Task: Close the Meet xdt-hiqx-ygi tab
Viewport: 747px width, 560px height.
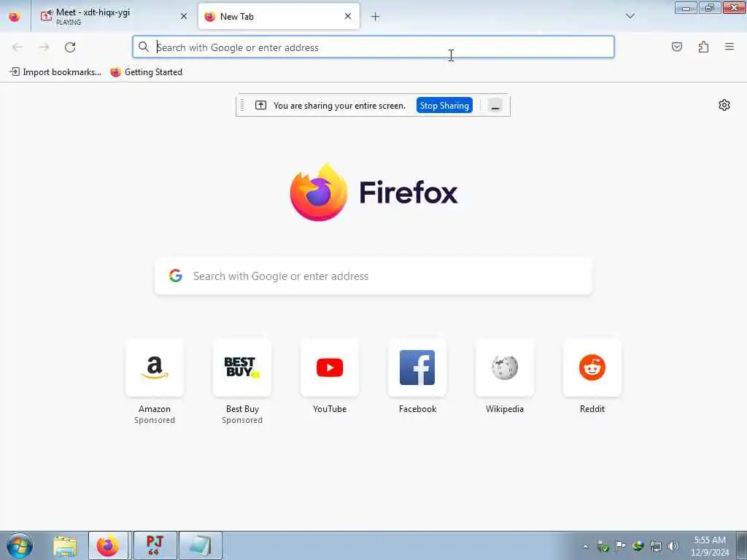Action: click(183, 16)
